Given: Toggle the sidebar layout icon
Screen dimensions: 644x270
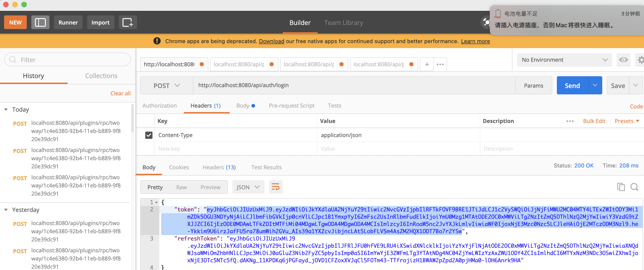Looking at the screenshot, I should [x=40, y=22].
